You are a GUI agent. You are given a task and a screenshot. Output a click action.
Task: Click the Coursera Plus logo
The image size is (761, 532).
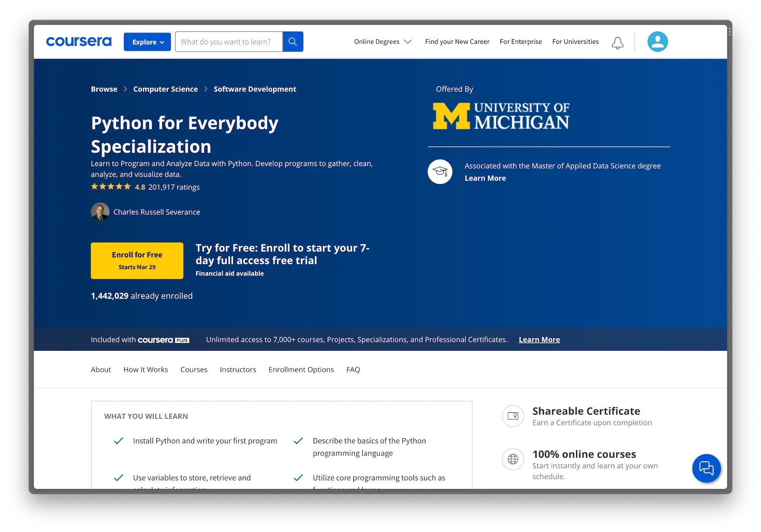click(x=164, y=340)
